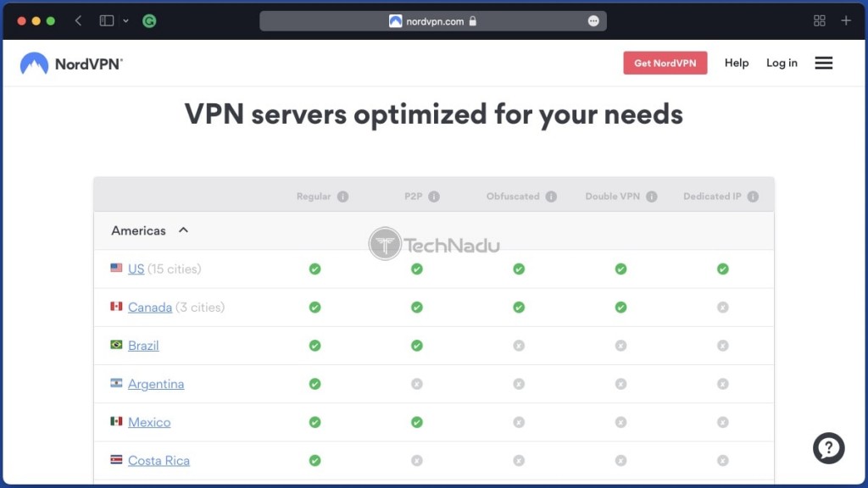This screenshot has width=868, height=488.
Task: Click the "(15 cities)" text beside US
Action: tap(175, 269)
